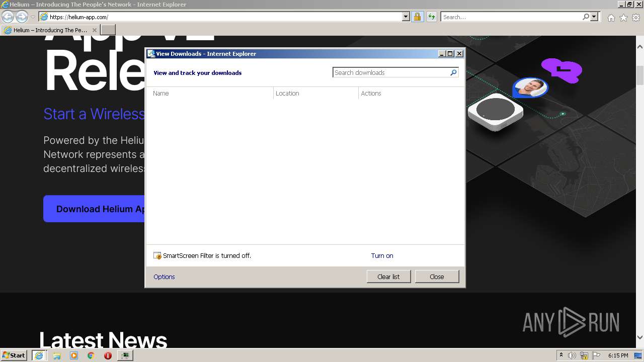Screen dimensions: 644x362
Task: Click the page scrollbar up arrow
Action: click(640, 47)
